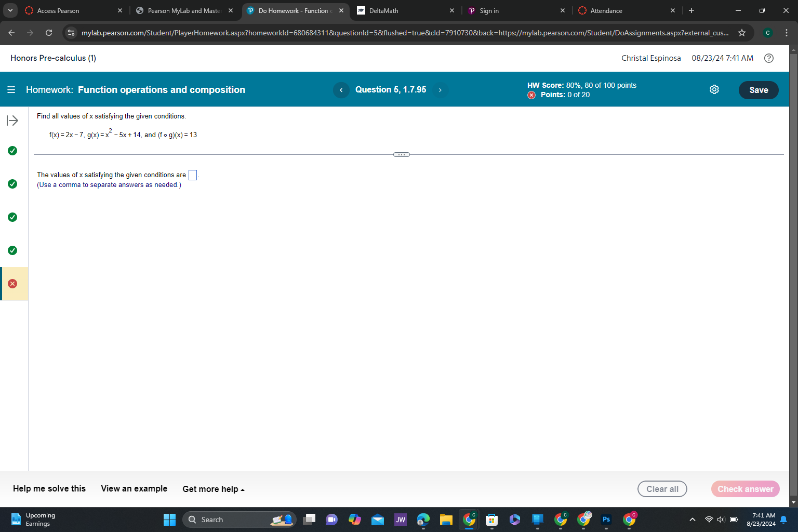
Task: Open Wi-Fi network settings in tray
Action: tap(709, 520)
